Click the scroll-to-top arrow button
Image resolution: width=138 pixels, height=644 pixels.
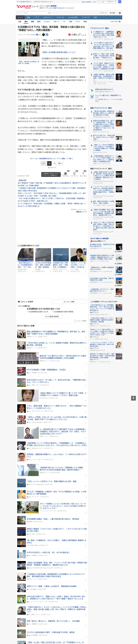click(x=133, y=398)
